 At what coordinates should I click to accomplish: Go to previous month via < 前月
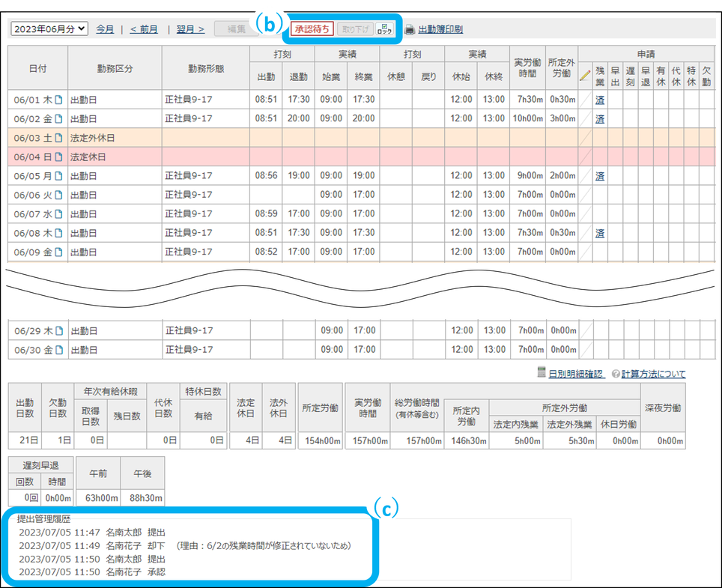pos(144,29)
